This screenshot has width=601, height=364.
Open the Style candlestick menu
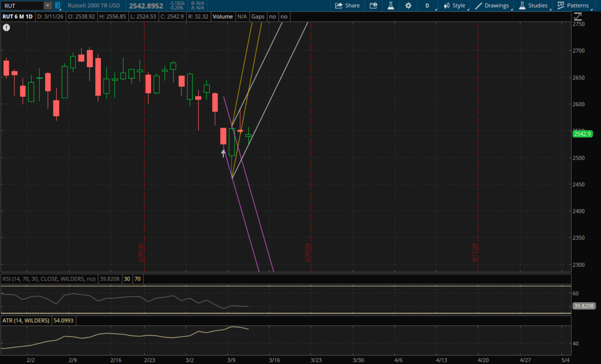click(454, 6)
